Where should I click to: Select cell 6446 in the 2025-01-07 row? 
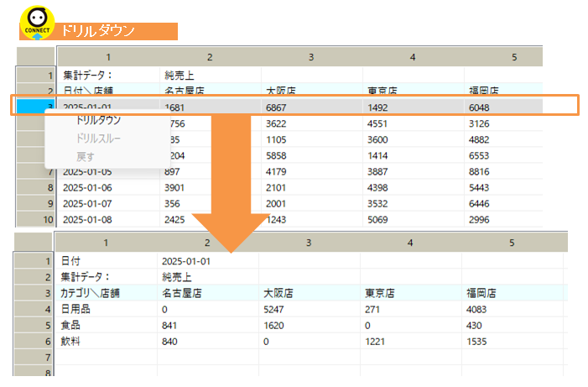point(503,204)
